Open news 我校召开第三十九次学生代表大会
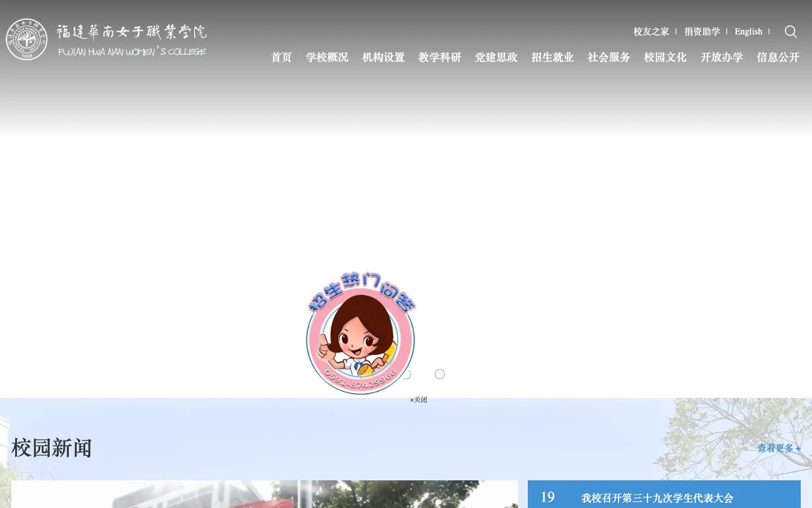Image resolution: width=812 pixels, height=508 pixels. pos(657,498)
